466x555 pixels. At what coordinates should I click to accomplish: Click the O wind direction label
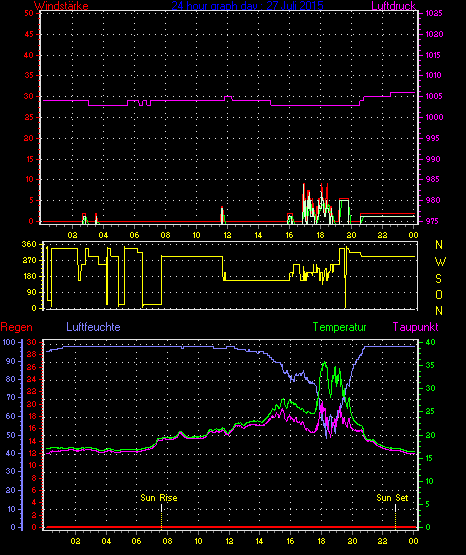(439, 294)
